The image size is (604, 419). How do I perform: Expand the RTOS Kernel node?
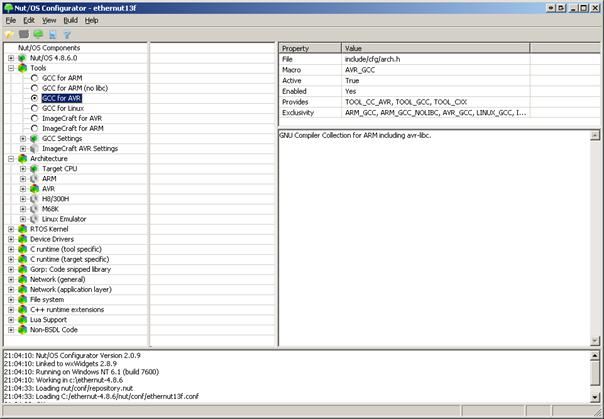tap(11, 229)
